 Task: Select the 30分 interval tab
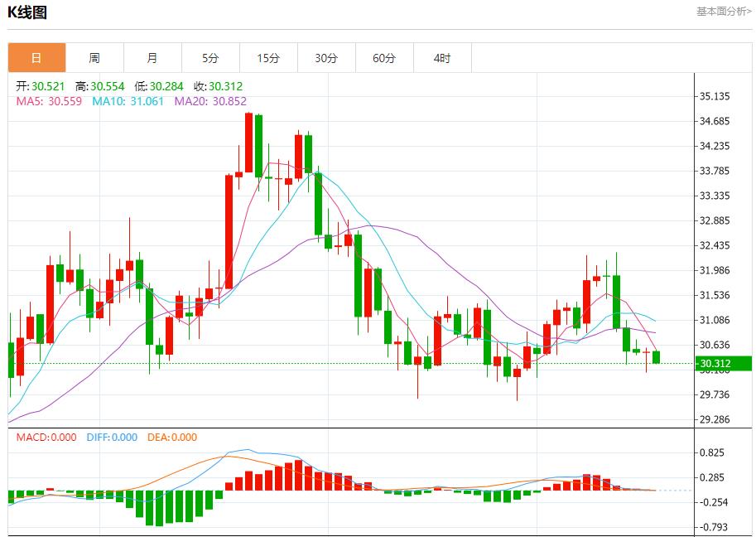coord(326,58)
